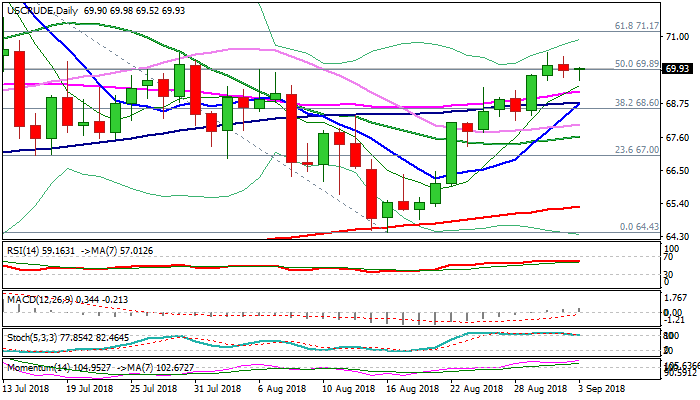This screenshot has width=700, height=400.
Task: Click the 23.6 Fibonacci level at 67.00
Action: coord(634,149)
